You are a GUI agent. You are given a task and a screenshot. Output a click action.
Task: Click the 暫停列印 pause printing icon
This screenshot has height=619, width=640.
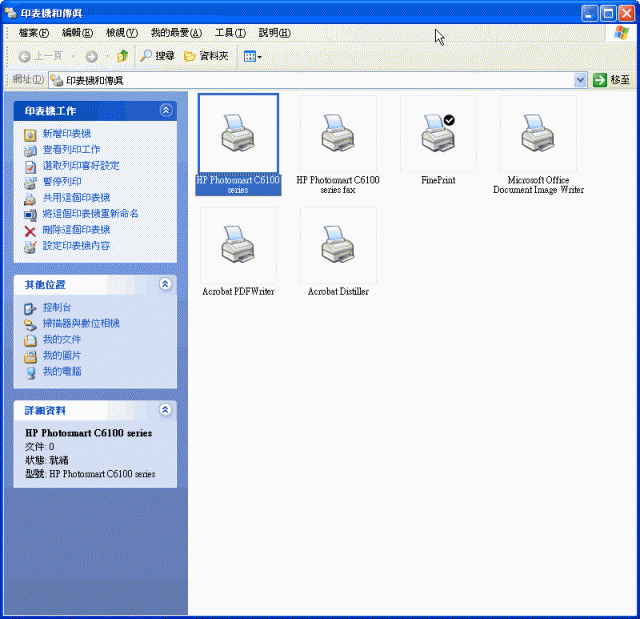click(30, 182)
